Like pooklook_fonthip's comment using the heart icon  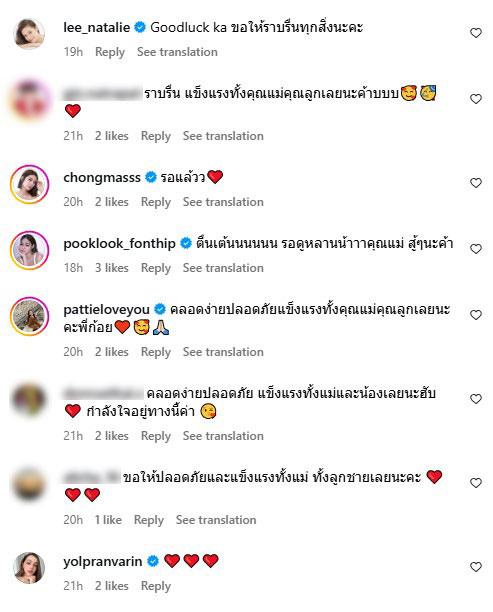click(x=475, y=249)
